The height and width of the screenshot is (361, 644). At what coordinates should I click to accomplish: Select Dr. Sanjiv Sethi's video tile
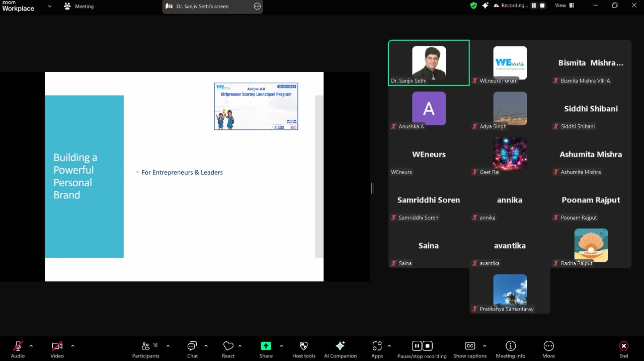click(429, 63)
